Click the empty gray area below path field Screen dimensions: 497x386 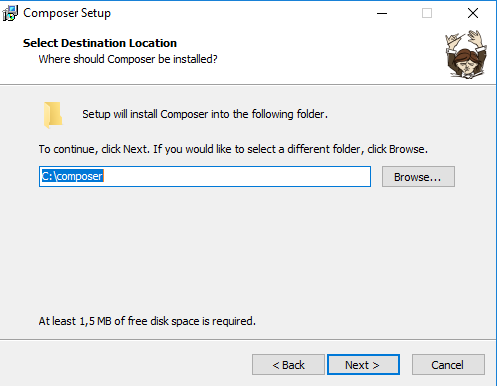point(247,250)
